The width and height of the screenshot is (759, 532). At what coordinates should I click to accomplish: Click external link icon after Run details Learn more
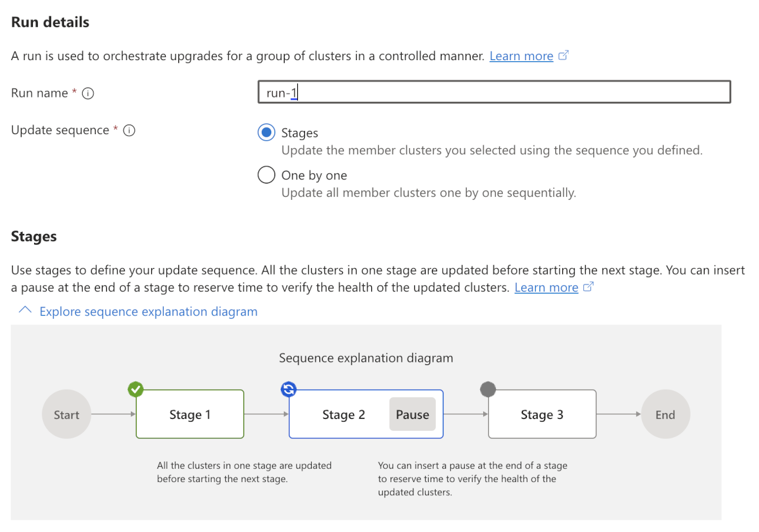[x=564, y=56]
